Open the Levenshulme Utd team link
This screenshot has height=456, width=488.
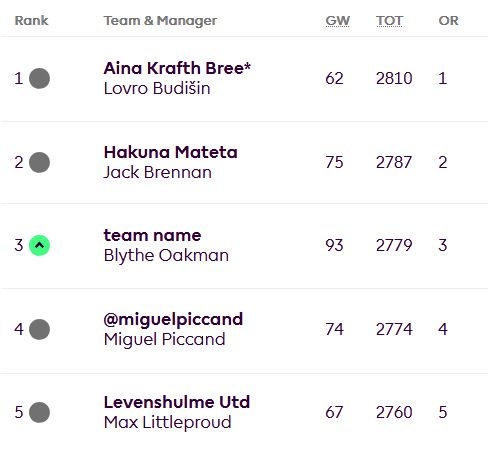177,402
